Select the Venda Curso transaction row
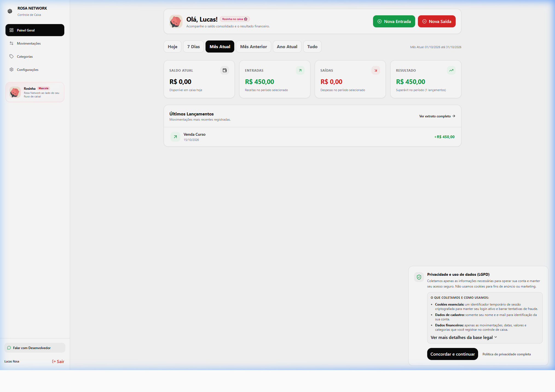The width and height of the screenshot is (555, 392). pos(312,137)
